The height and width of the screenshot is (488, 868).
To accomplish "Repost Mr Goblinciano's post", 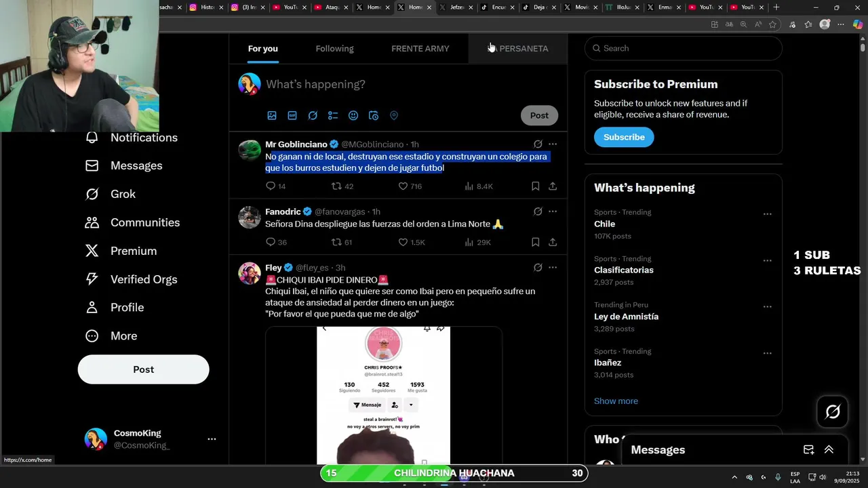I will 342,186.
